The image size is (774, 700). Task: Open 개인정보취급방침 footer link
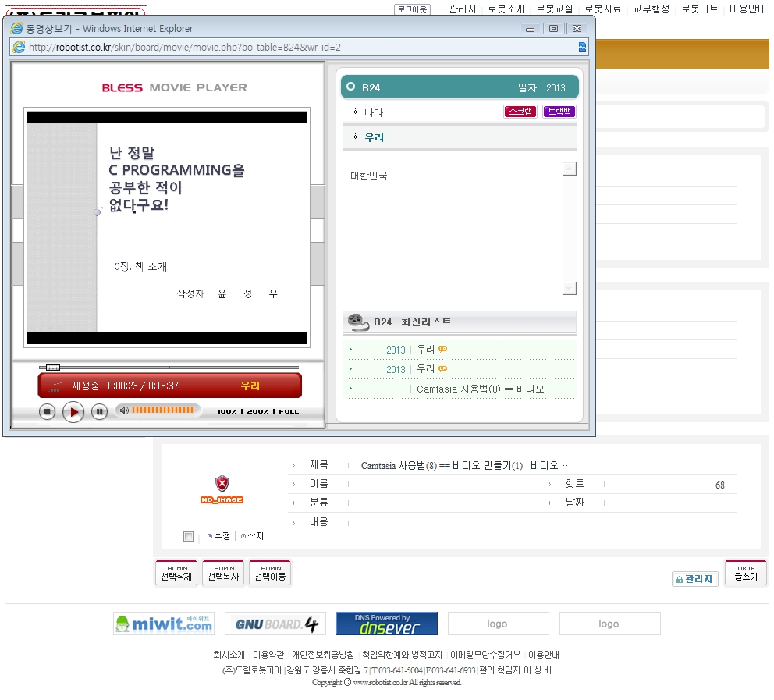[323, 655]
